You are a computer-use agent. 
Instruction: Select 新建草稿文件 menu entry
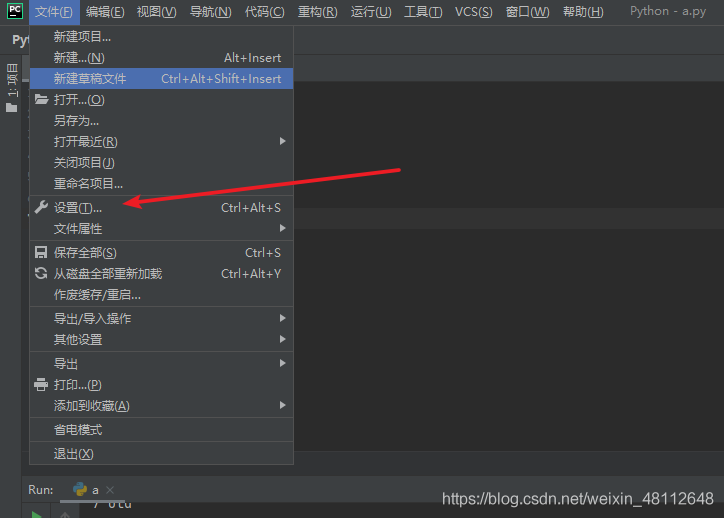pyautogui.click(x=162, y=78)
